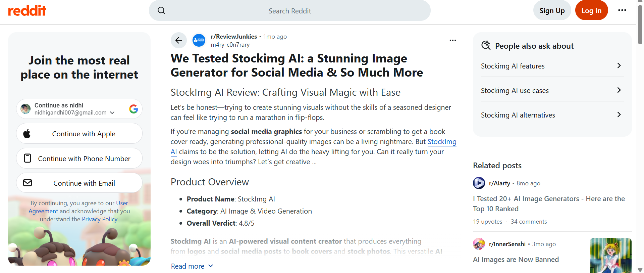644x273 pixels.
Task: Open the r/ReviewJunkies community avatar
Action: click(x=199, y=41)
